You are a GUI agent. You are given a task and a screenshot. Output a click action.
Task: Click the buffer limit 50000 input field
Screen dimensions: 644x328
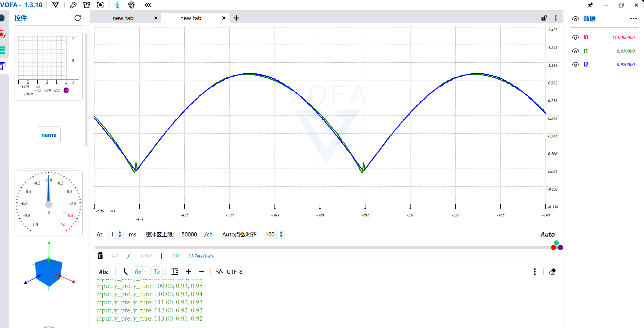coord(189,234)
